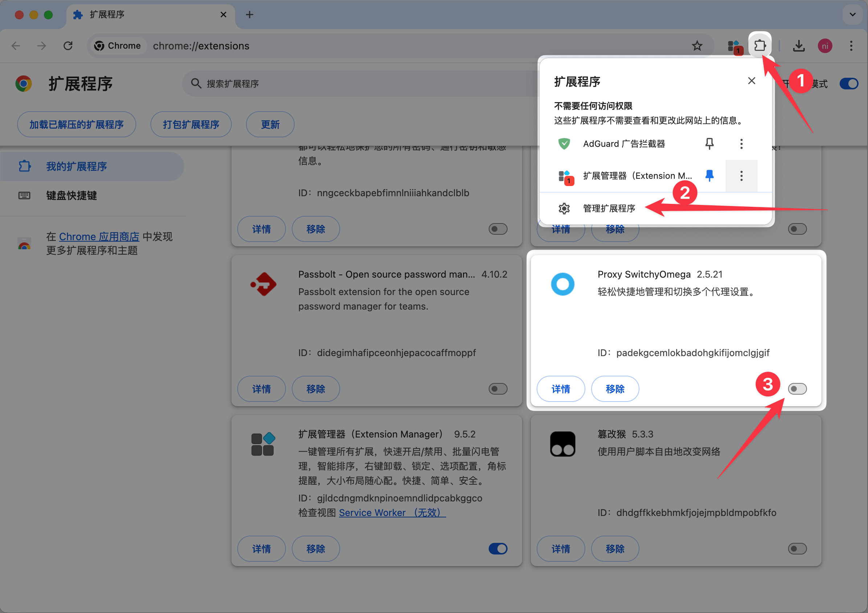Pin the AdGuard extension to toolbar
The height and width of the screenshot is (613, 868).
click(x=709, y=143)
